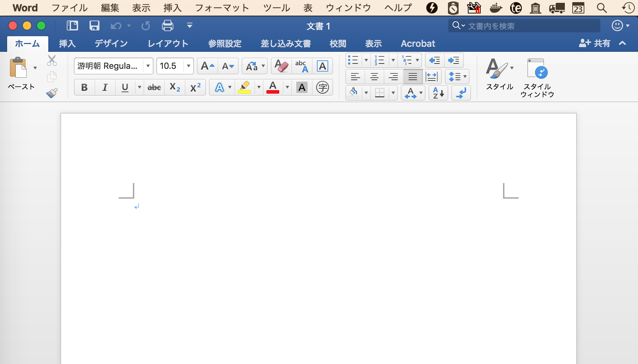Image resolution: width=638 pixels, height=364 pixels.
Task: Click the enclosed character (字) icon
Action: coord(322,87)
